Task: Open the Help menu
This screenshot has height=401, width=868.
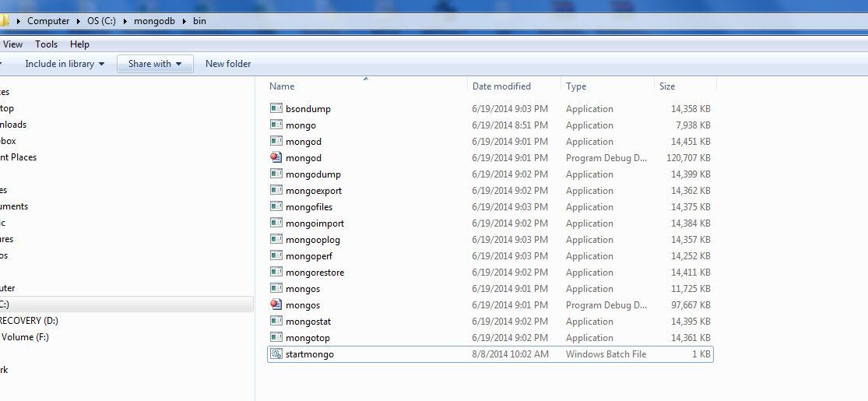Action: (79, 44)
